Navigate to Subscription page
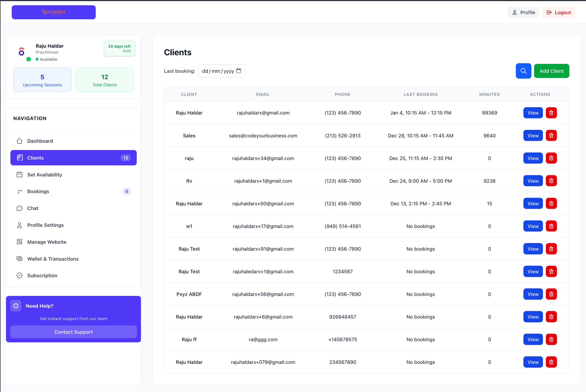586x392 pixels. tap(42, 275)
